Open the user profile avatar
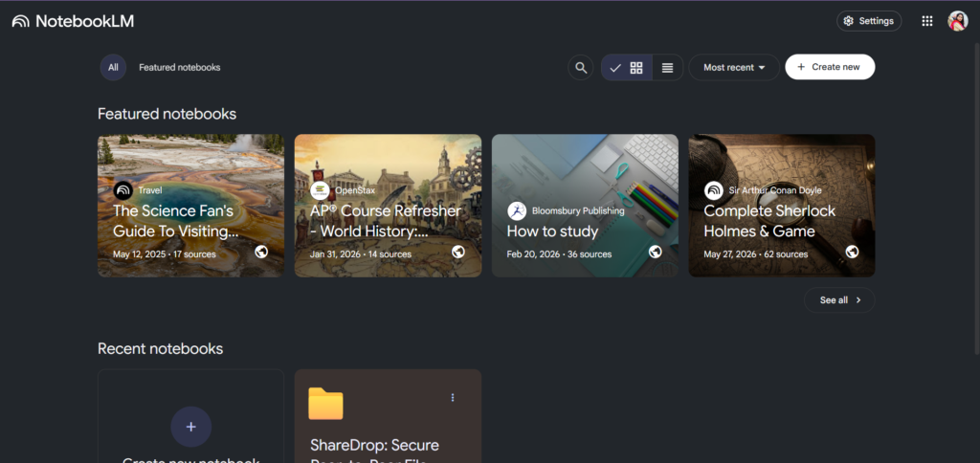Viewport: 980px width, 463px height. tap(957, 21)
